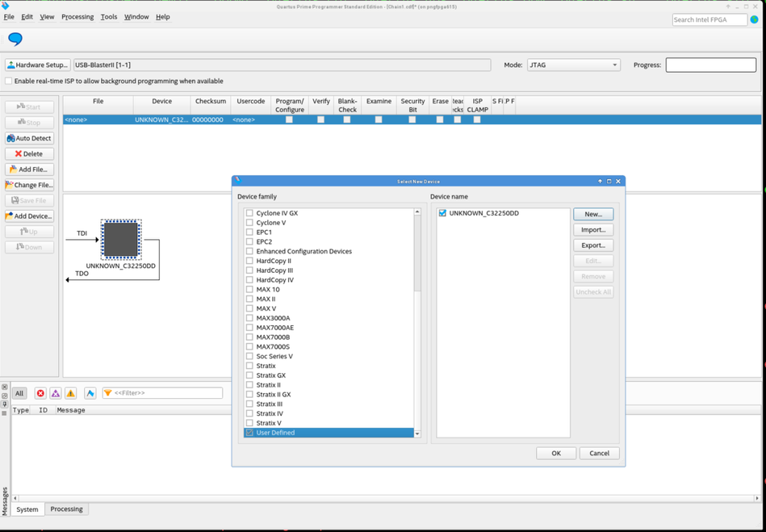Click the blue chat bubble toolbar icon
766x532 pixels.
click(15, 39)
